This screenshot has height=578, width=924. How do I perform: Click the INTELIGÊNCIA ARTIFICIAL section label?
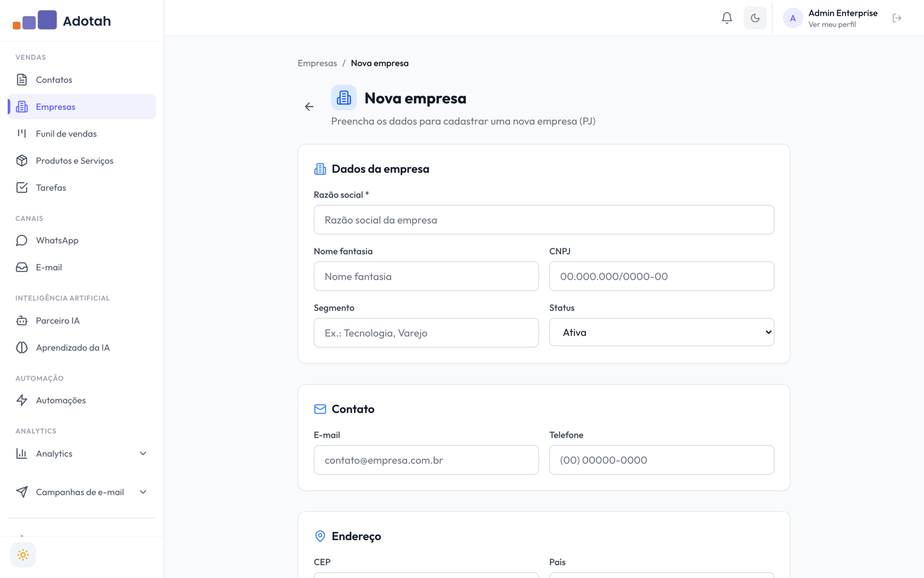(x=62, y=298)
